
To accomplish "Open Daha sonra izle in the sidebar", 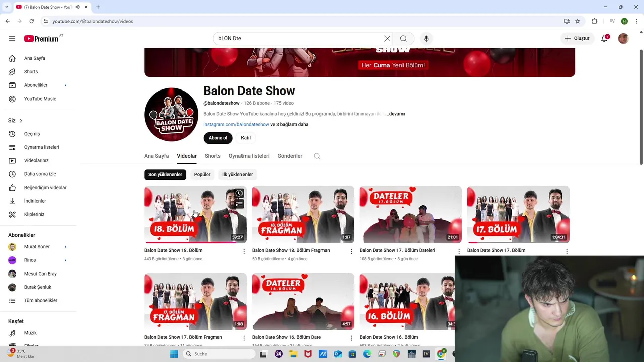I will pos(40,174).
